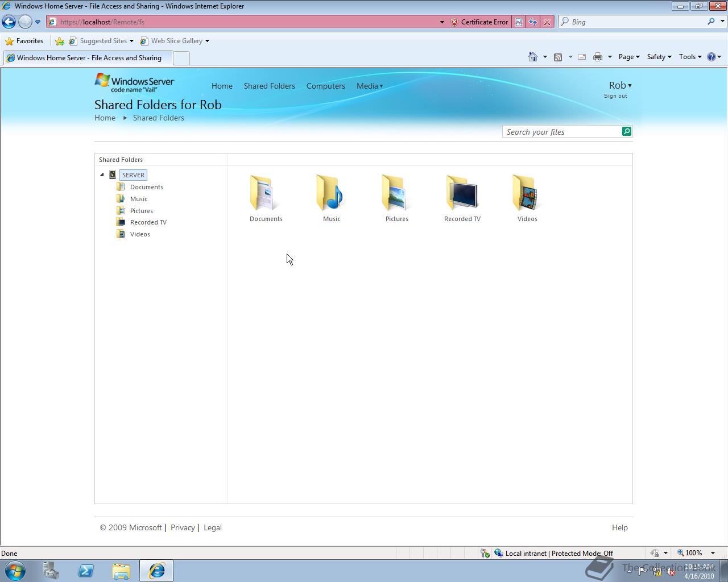Click the Add to Favorites Bar icon
The width and height of the screenshot is (728, 582).
pyautogui.click(x=60, y=41)
